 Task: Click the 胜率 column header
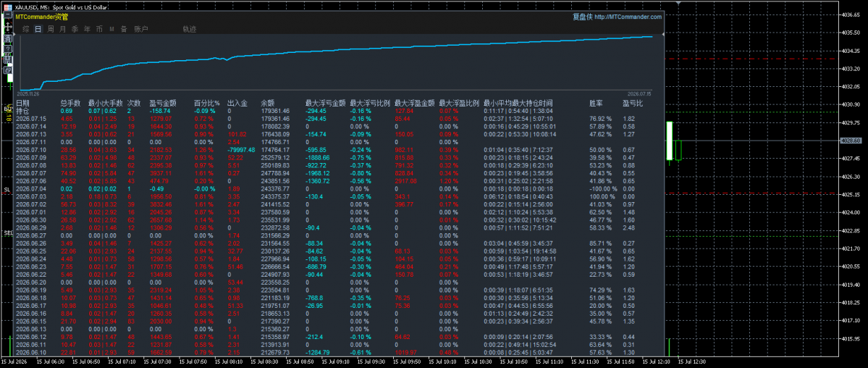597,103
